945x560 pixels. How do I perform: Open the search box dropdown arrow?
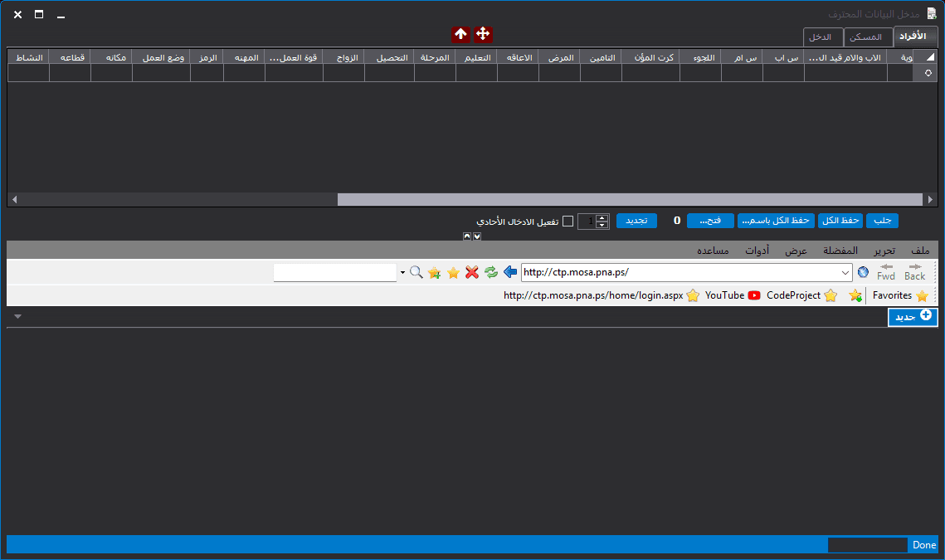coord(402,272)
